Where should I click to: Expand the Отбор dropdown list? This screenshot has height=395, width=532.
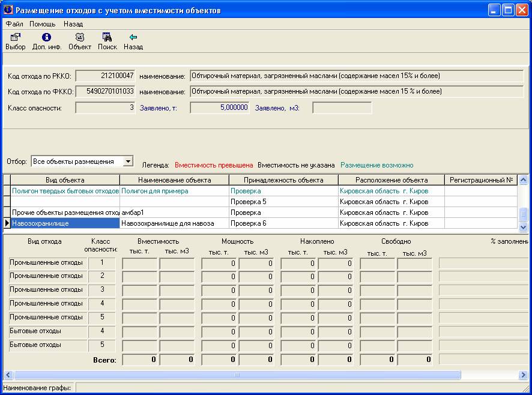coord(127,161)
